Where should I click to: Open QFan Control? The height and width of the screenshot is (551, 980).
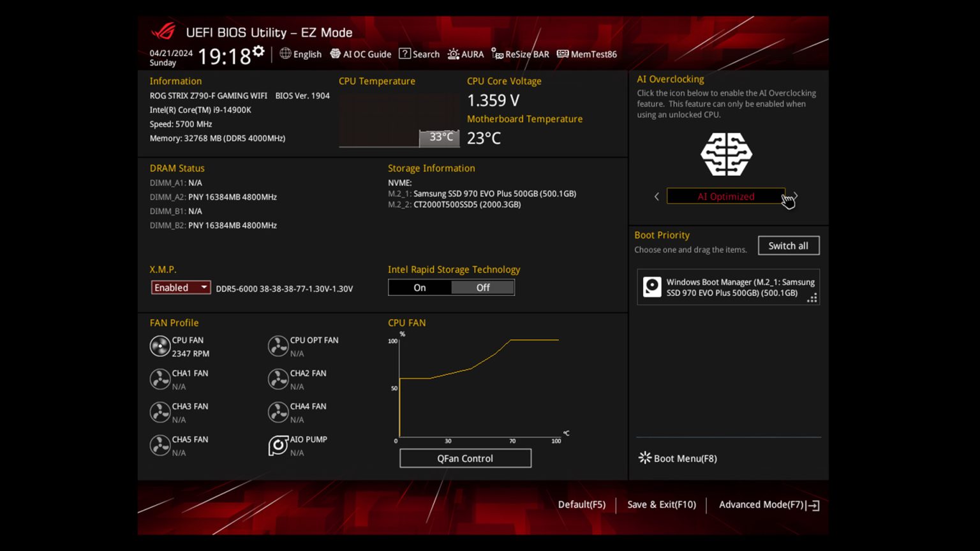click(x=465, y=459)
